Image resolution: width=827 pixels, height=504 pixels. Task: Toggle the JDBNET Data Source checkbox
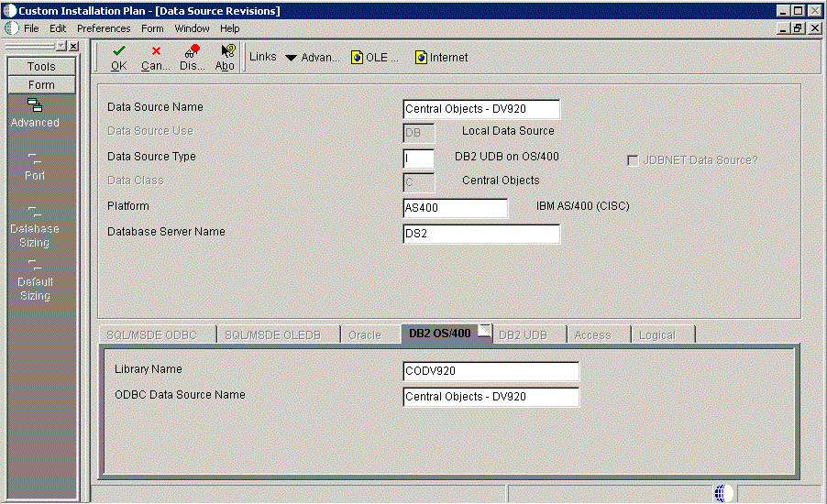point(633,160)
